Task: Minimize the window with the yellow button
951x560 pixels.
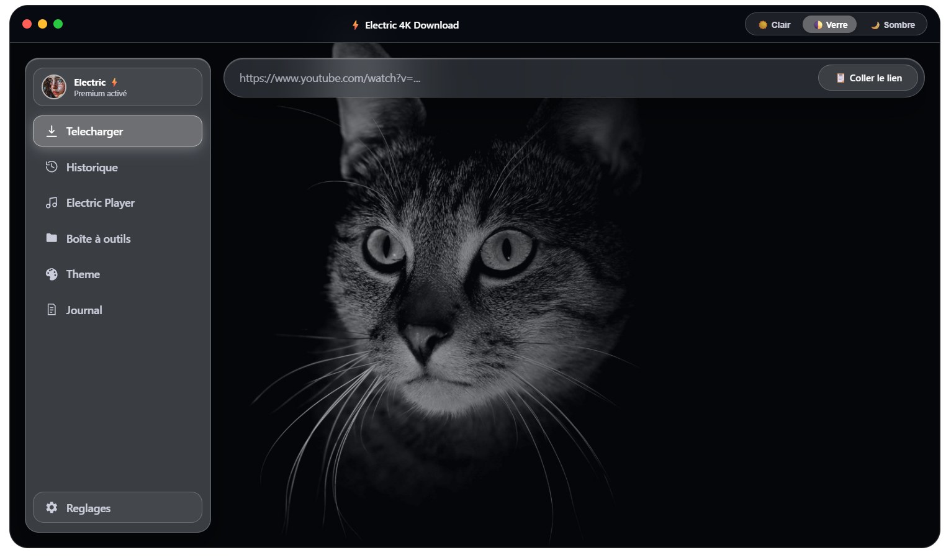Action: 42,24
